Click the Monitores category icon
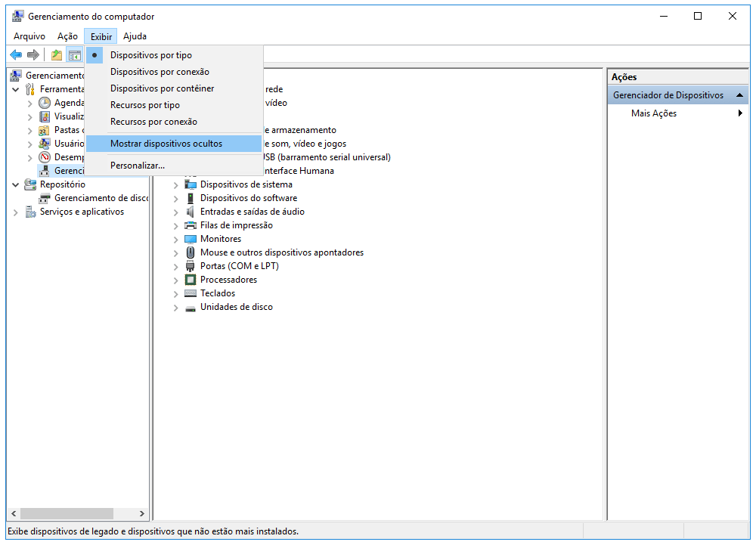 [189, 239]
